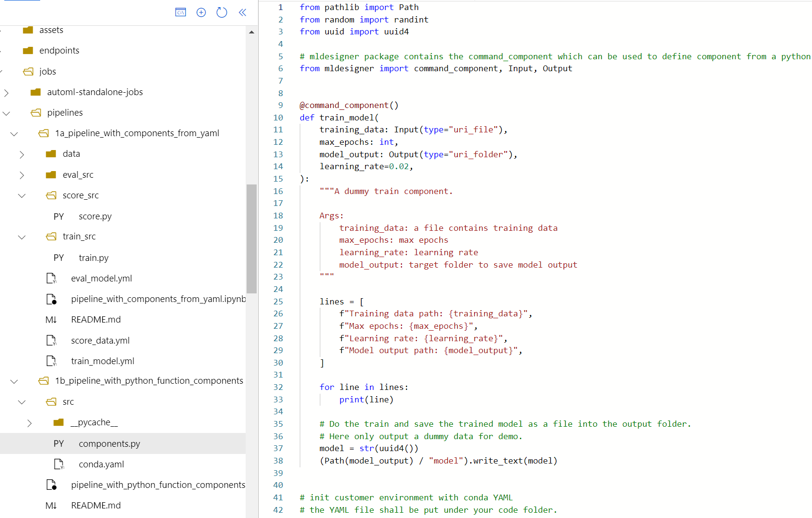This screenshot has height=518, width=812.
Task: Collapse the pipelines folder chevron
Action: pyautogui.click(x=6, y=113)
